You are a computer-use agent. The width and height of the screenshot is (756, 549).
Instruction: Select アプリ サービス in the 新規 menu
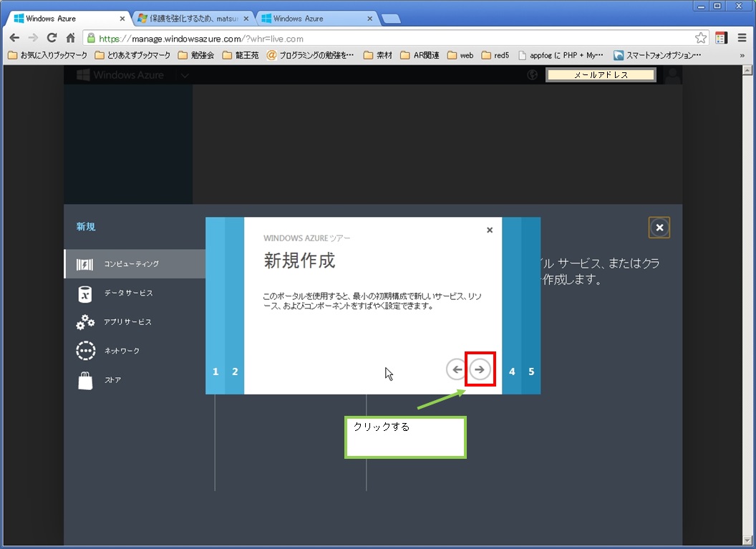135,322
